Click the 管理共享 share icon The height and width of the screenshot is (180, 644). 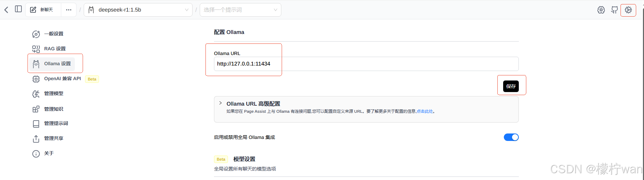[36, 139]
